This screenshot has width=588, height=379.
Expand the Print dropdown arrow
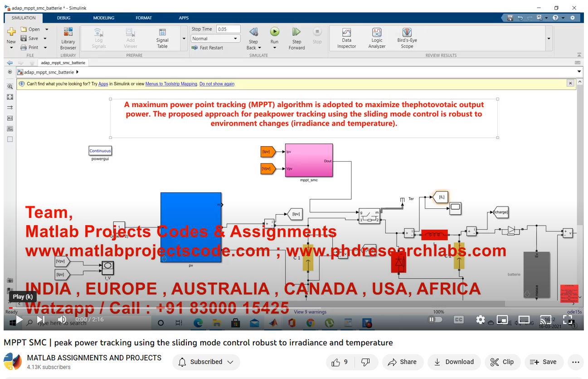(45, 48)
